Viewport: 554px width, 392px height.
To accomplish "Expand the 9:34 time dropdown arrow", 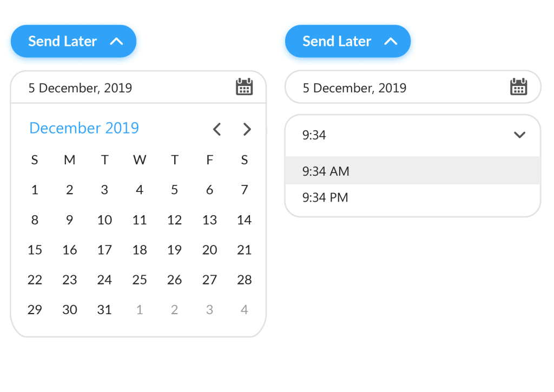I will (520, 135).
